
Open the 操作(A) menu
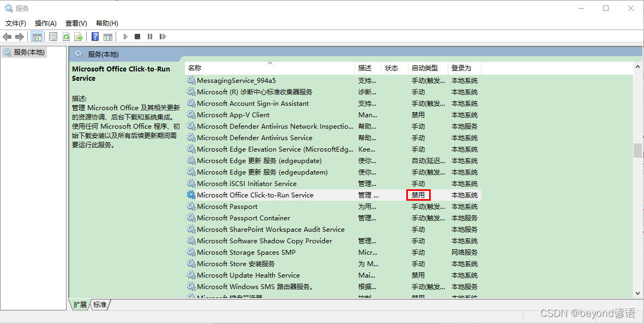point(46,23)
